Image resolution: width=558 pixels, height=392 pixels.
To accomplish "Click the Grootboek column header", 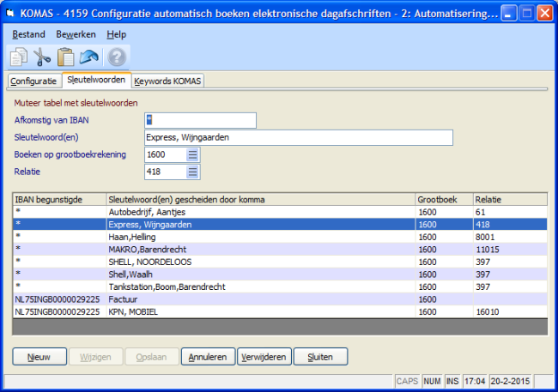I will point(444,200).
